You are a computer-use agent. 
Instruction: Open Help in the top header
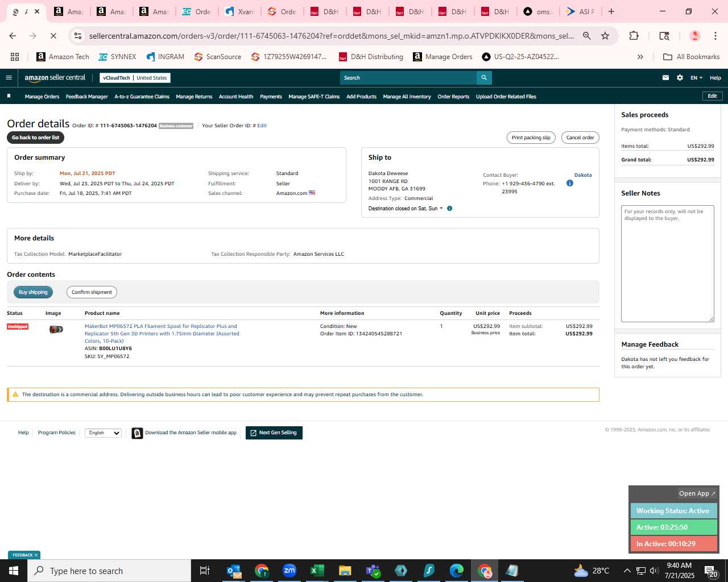[x=715, y=78]
